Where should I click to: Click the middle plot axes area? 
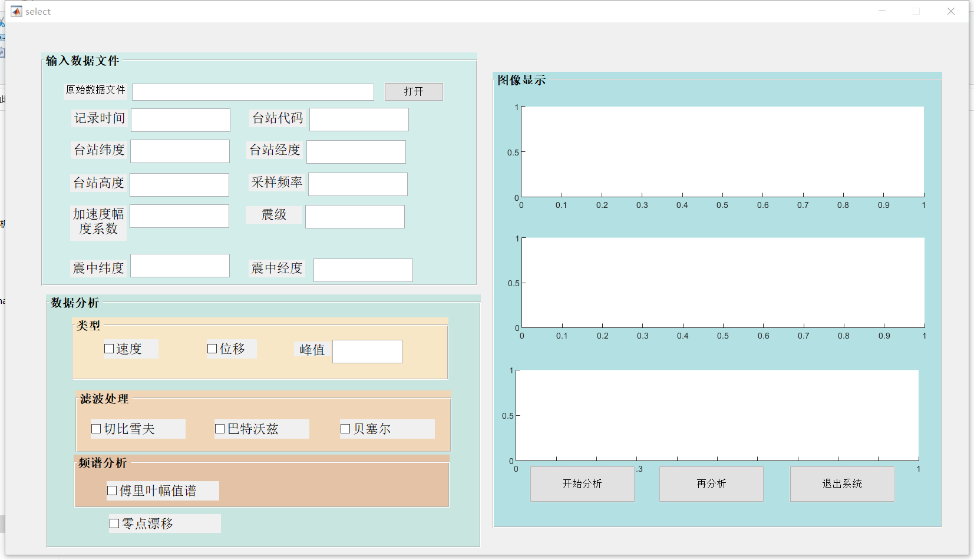(x=723, y=283)
